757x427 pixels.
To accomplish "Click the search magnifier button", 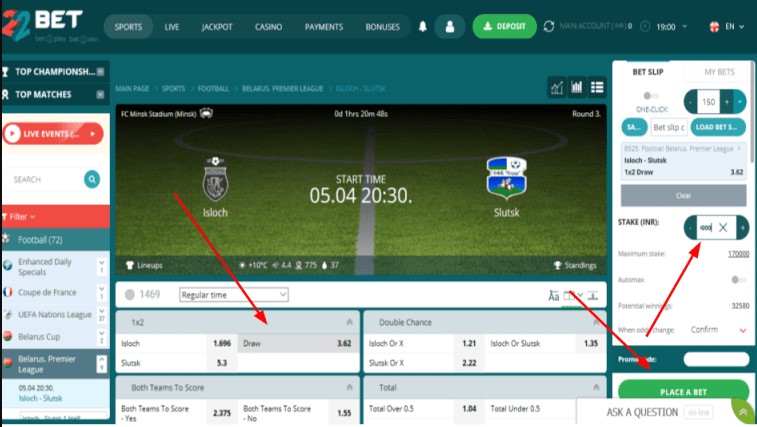I will (92, 179).
